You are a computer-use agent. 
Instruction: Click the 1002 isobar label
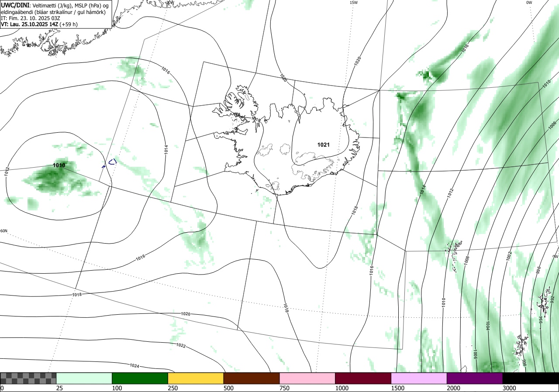(509, 256)
